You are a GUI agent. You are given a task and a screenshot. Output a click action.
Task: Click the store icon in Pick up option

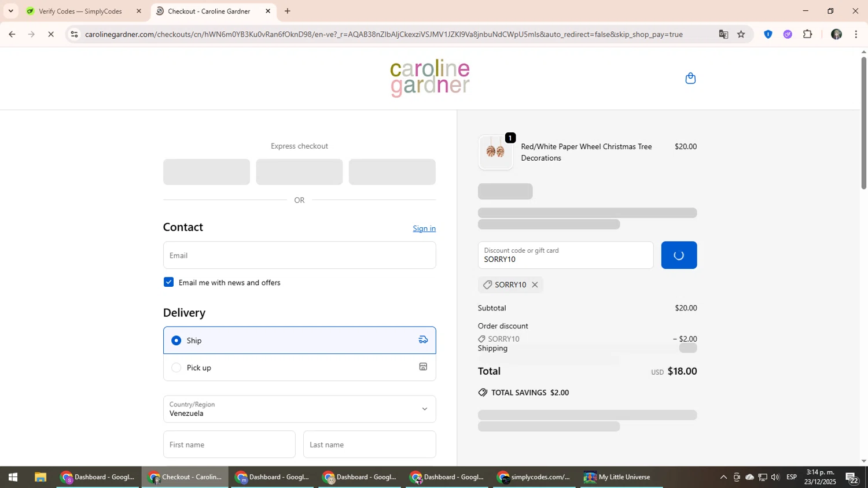tap(423, 367)
